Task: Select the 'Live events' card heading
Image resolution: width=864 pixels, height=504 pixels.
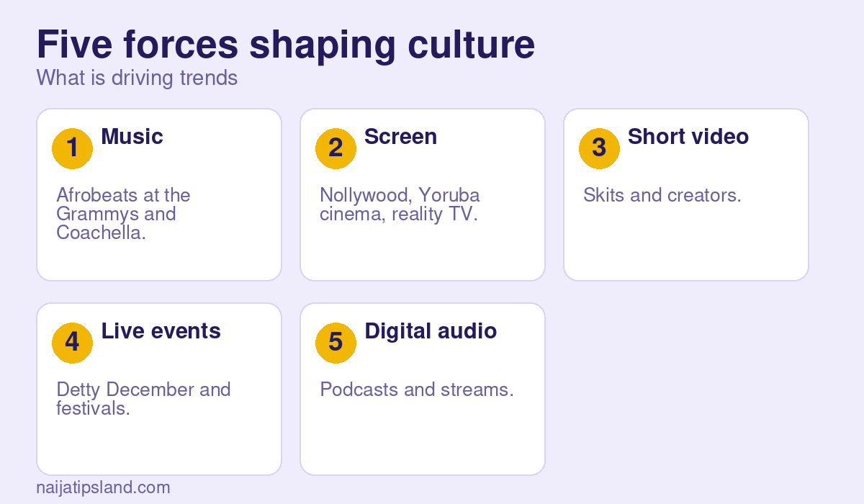Action: [161, 330]
